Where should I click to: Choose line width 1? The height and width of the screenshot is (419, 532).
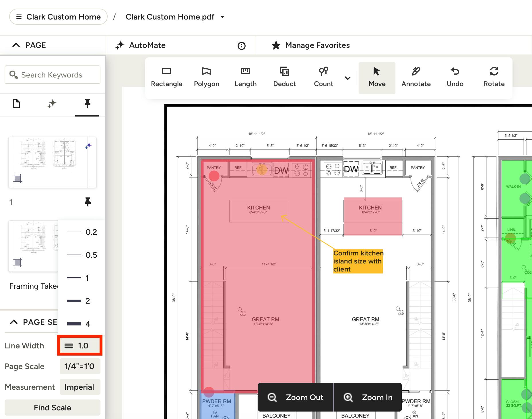(81, 278)
